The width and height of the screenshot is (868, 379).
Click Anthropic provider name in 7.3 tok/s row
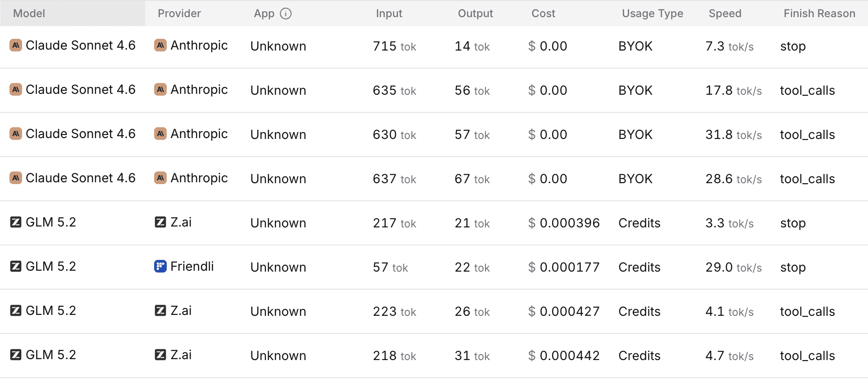pyautogui.click(x=199, y=46)
